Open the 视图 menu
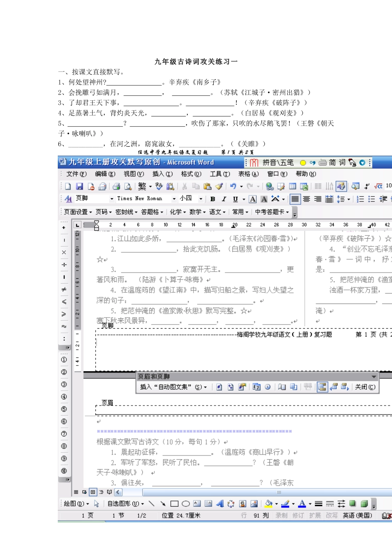The width and height of the screenshot is (392, 555). tap(134, 174)
